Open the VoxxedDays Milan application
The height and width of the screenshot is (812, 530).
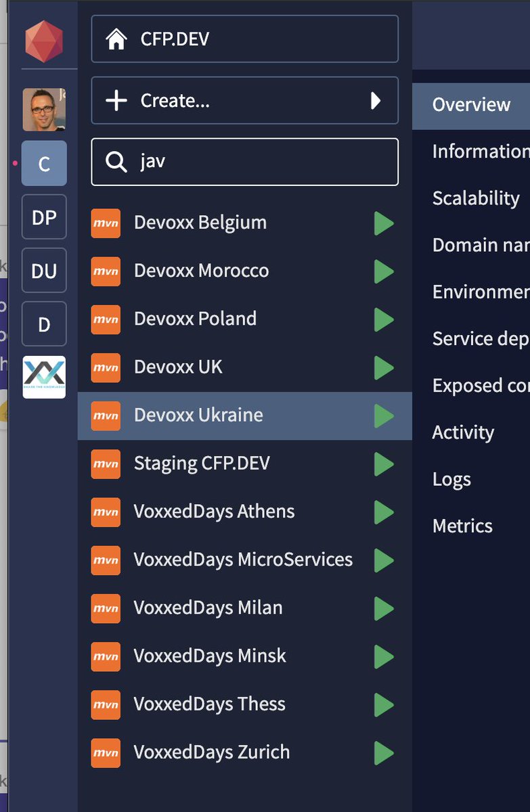click(245, 608)
